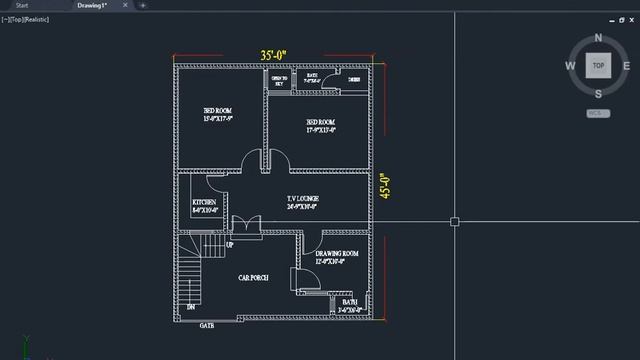The height and width of the screenshot is (360, 640).
Task: Select the left BED ROOM label
Action: click(218, 111)
